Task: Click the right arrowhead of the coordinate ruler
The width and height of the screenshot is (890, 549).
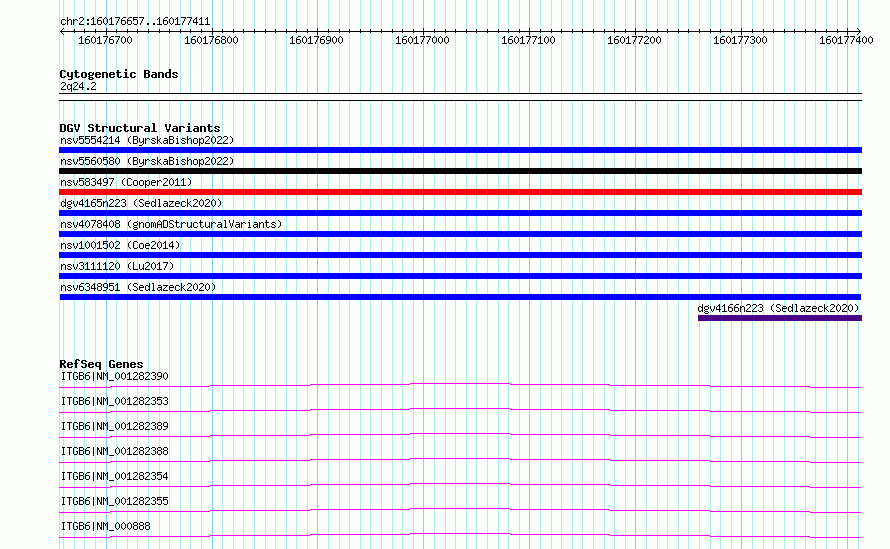Action: point(859,31)
